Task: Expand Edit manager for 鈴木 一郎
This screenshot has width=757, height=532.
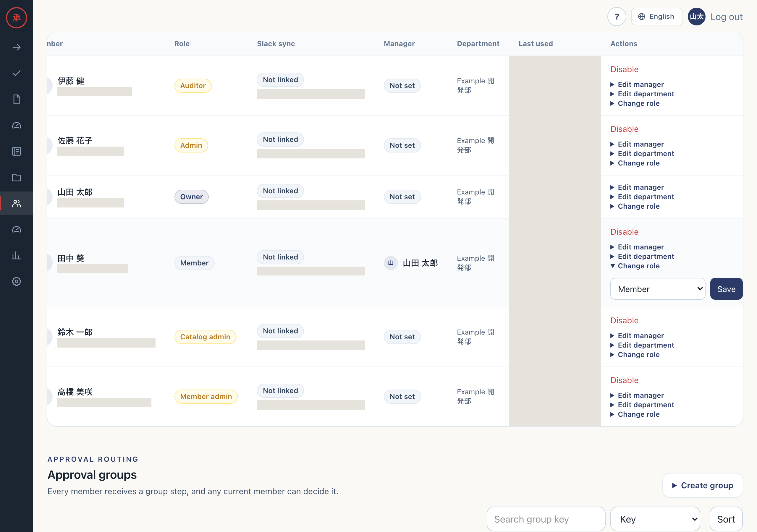Action: pos(637,335)
